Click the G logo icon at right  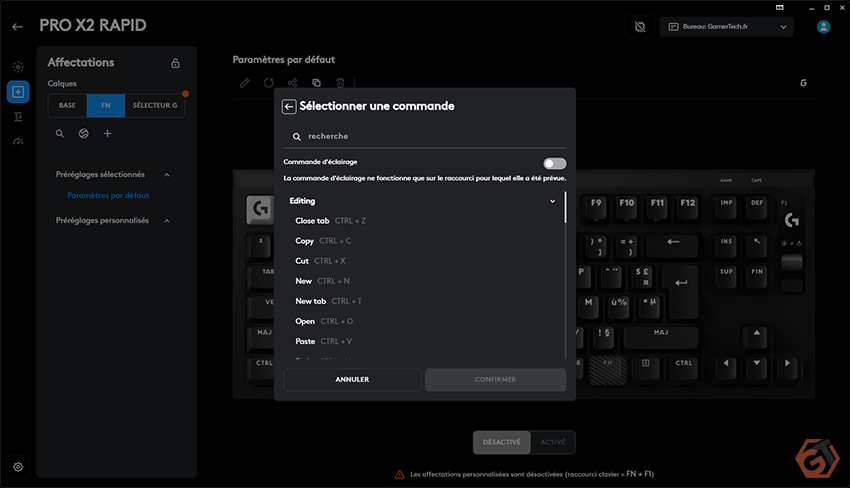pyautogui.click(x=803, y=83)
